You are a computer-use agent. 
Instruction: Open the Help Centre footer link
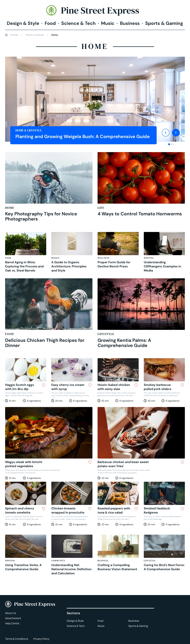click(x=12, y=623)
